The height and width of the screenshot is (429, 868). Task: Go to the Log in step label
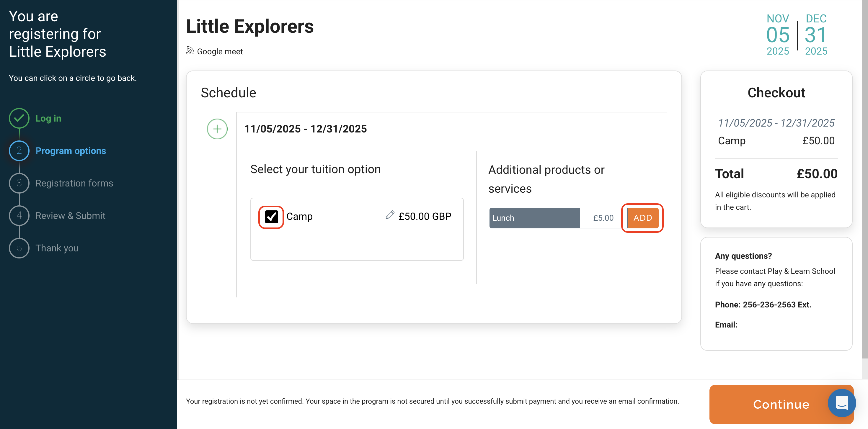(48, 118)
